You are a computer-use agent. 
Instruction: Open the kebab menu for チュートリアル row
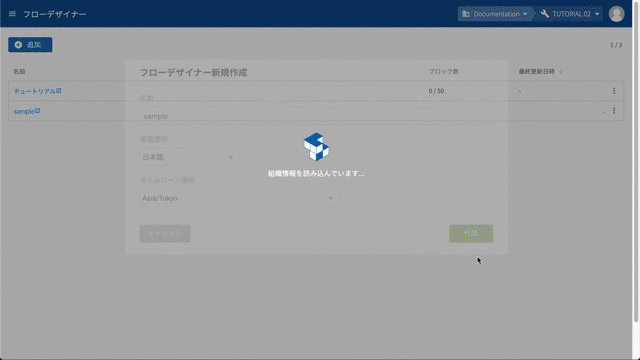614,91
